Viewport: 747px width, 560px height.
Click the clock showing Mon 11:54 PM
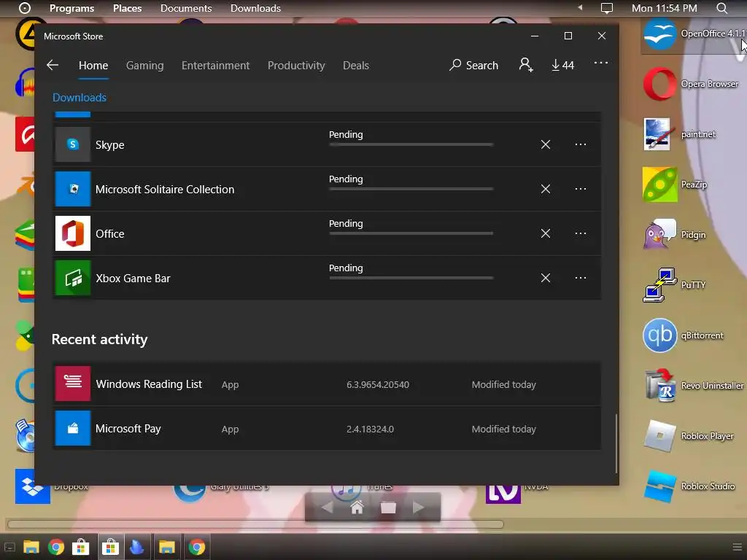[664, 8]
